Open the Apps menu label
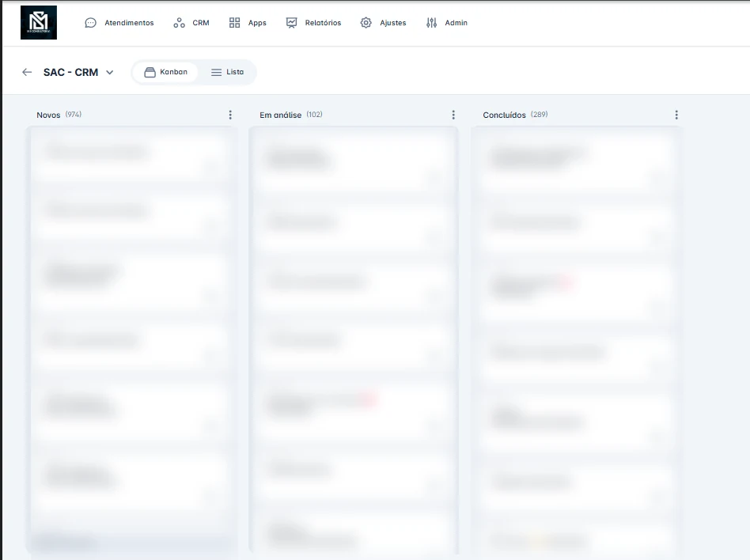The image size is (750, 560). (x=257, y=23)
